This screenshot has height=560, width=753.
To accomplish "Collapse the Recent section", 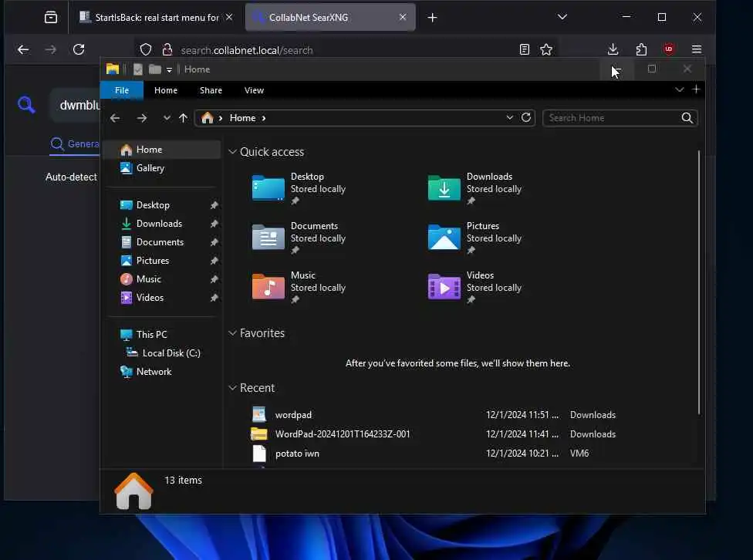I will pyautogui.click(x=232, y=387).
